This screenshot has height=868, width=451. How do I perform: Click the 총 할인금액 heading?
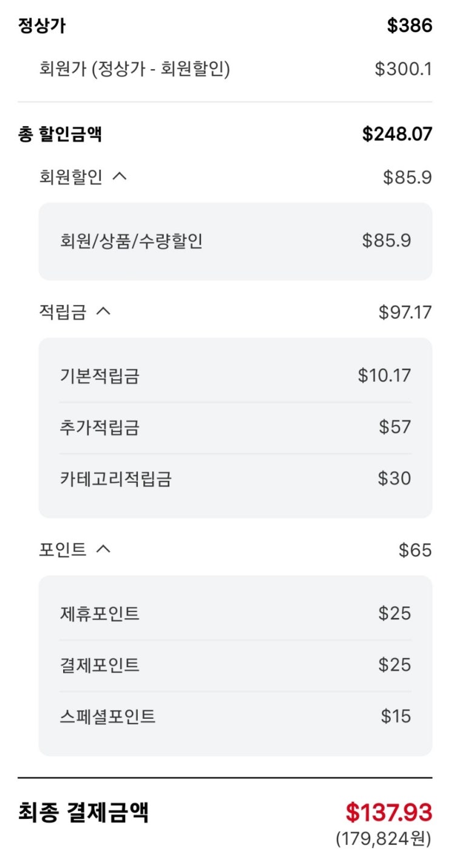pyautogui.click(x=60, y=134)
